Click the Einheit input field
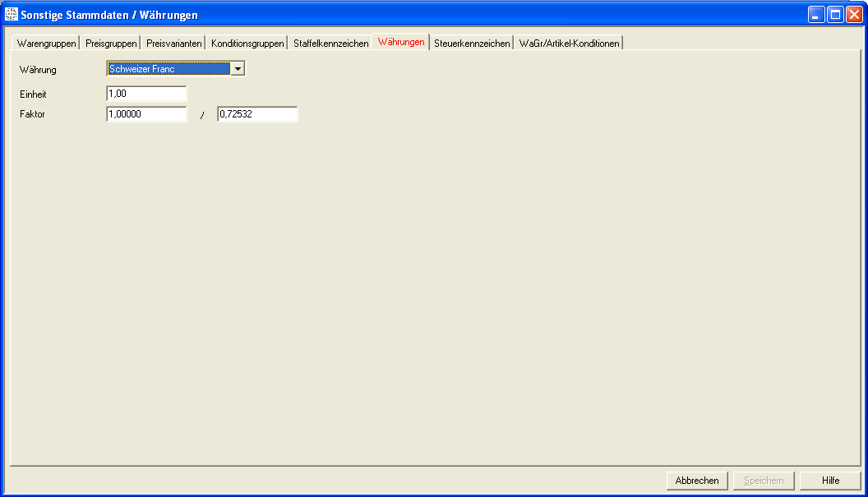This screenshot has height=497, width=868. pos(146,94)
